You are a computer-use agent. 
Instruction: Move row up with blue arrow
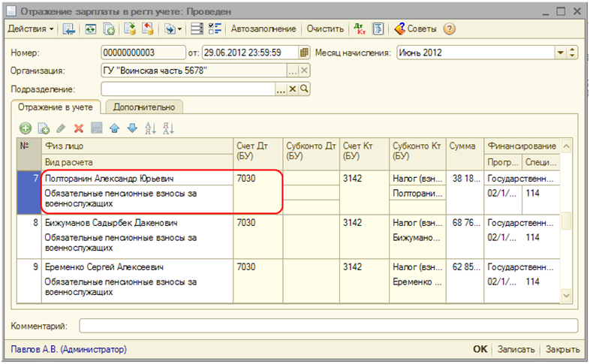(x=115, y=128)
